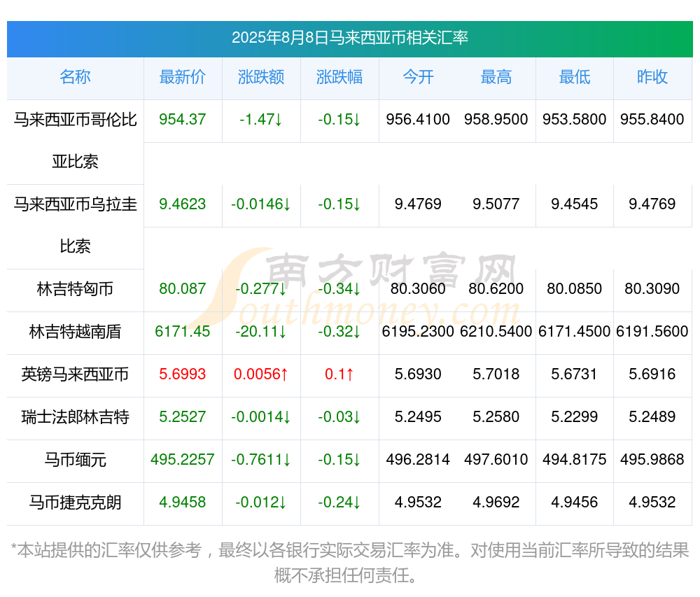Select the 最低 column header
This screenshot has height=597, width=700.
click(x=575, y=77)
